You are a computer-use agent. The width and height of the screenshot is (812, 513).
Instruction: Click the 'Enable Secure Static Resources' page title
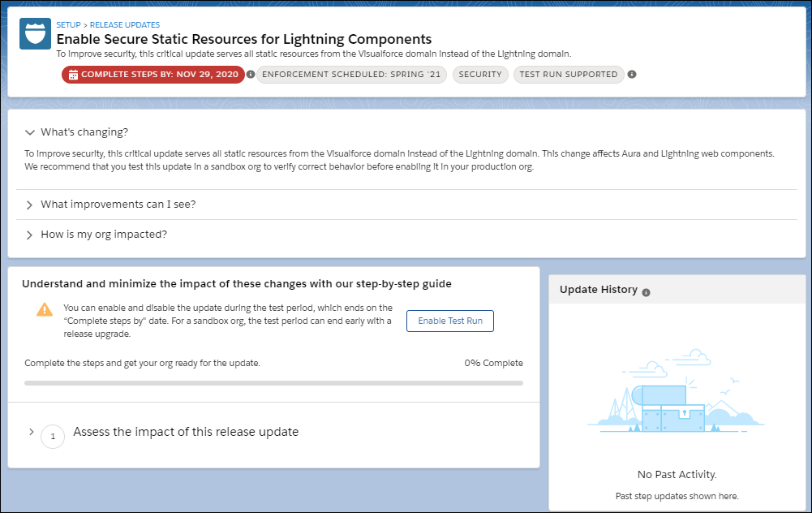[x=244, y=40]
